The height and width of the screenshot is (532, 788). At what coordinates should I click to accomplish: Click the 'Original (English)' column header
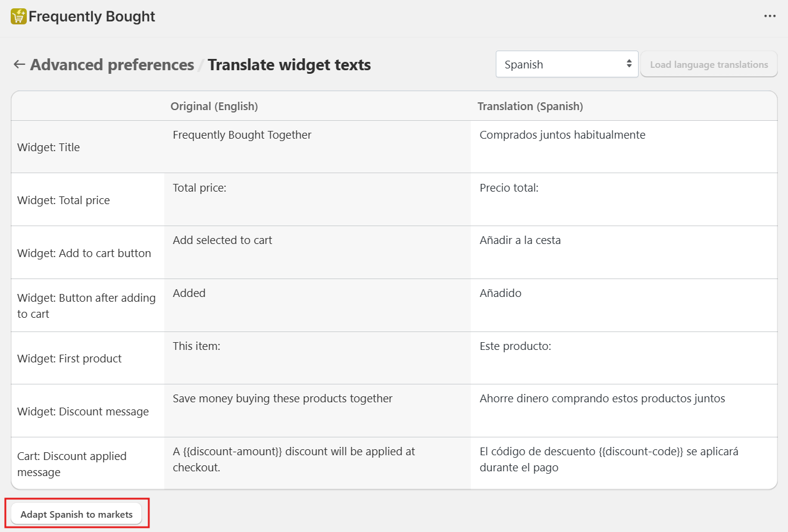(214, 107)
